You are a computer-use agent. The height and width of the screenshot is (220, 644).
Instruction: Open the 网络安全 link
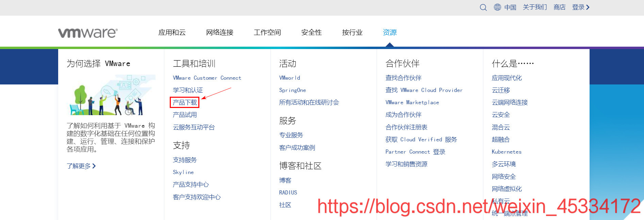[x=504, y=177]
